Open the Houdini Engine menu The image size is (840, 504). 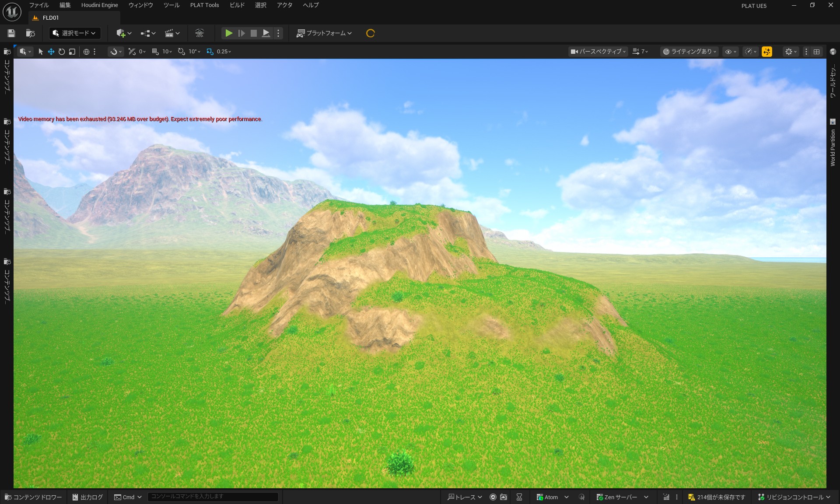click(99, 5)
